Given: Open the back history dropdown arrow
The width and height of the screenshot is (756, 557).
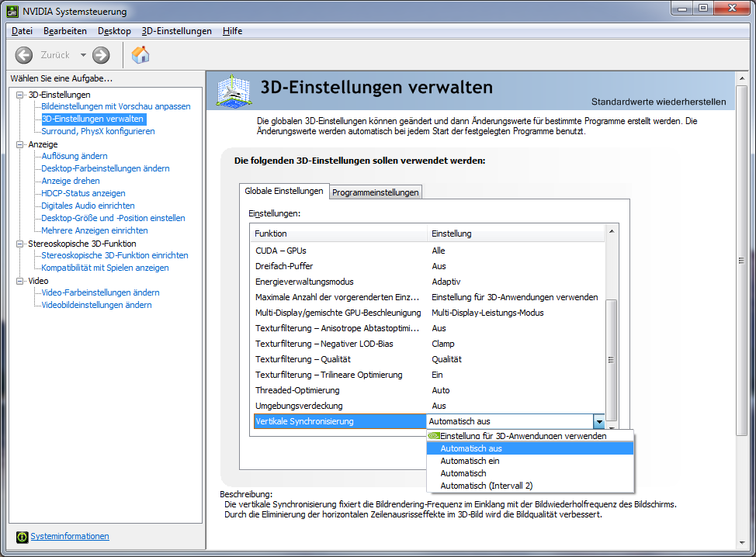Looking at the screenshot, I should 83,55.
